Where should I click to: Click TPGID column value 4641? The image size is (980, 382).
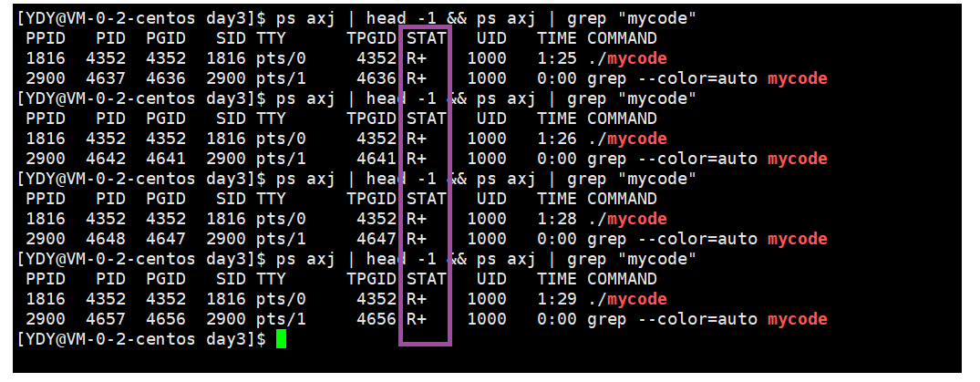pyautogui.click(x=377, y=159)
